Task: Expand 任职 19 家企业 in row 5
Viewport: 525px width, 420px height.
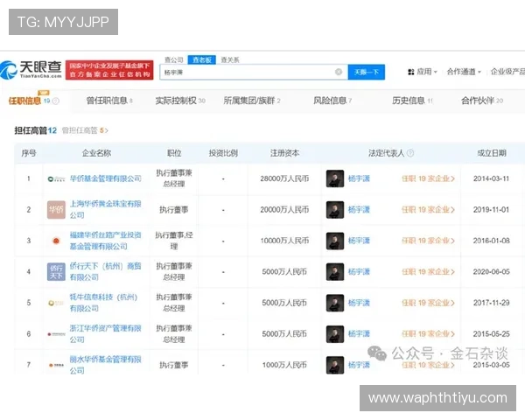Action: click(x=428, y=303)
